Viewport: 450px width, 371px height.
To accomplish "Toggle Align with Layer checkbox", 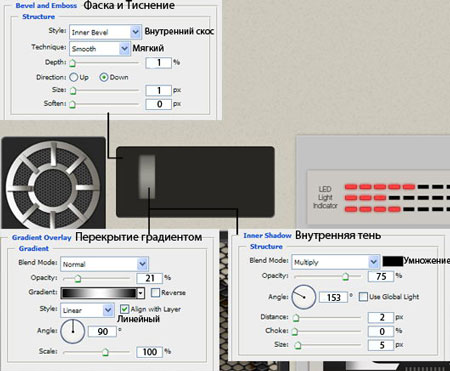I will pos(124,309).
